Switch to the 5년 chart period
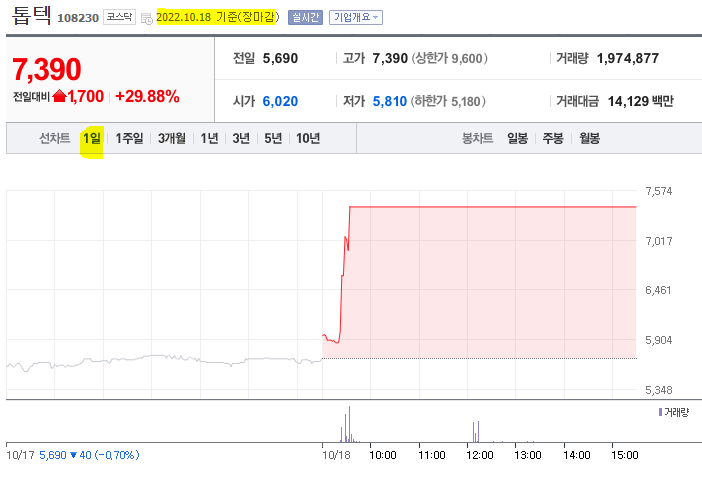The height and width of the screenshot is (478, 702). tap(273, 138)
